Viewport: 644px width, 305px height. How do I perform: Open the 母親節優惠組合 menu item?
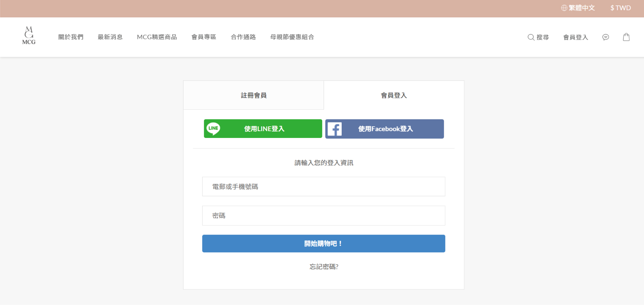click(292, 37)
